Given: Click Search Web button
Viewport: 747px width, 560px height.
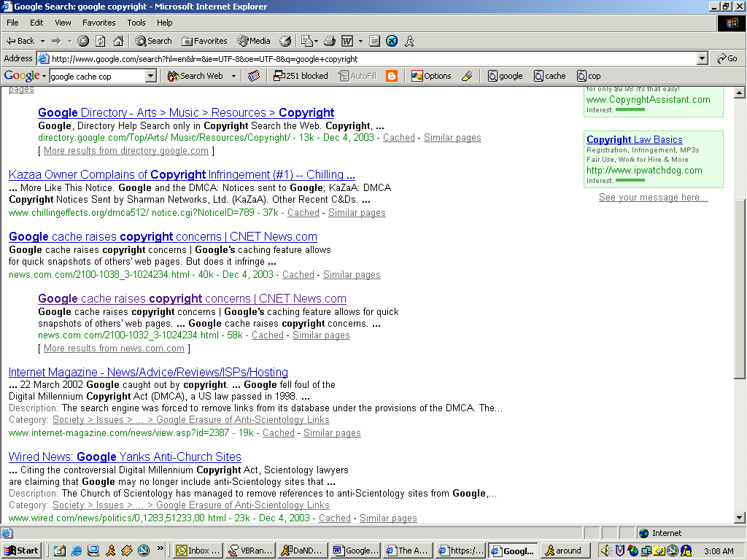Looking at the screenshot, I should (196, 76).
